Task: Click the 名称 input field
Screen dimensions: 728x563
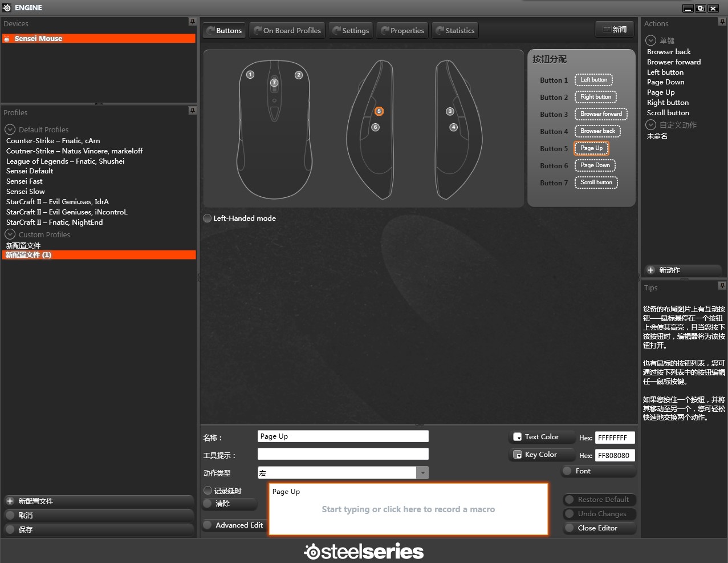Action: click(343, 436)
